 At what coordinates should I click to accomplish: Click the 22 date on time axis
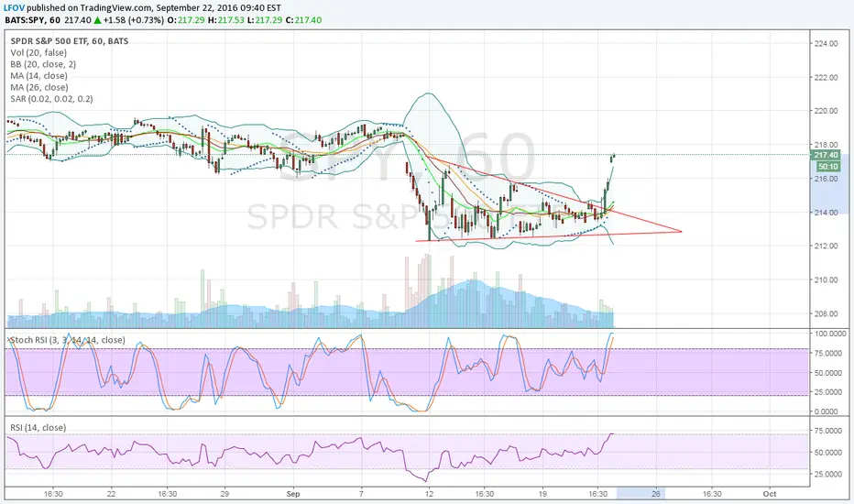click(x=111, y=494)
